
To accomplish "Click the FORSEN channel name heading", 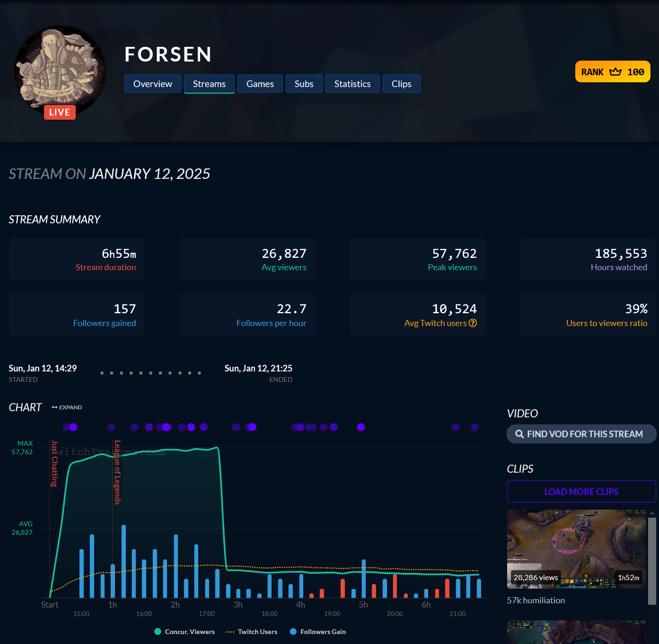I will click(x=168, y=54).
